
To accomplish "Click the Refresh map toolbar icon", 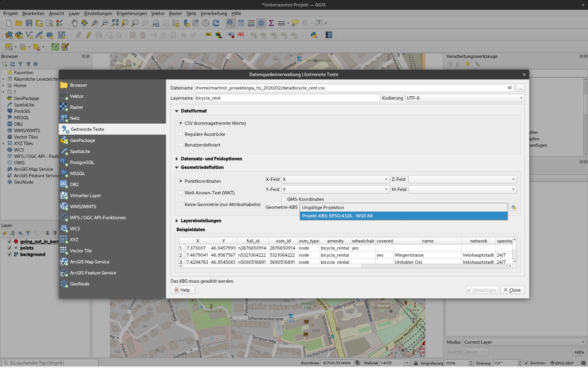I will coord(216,23).
